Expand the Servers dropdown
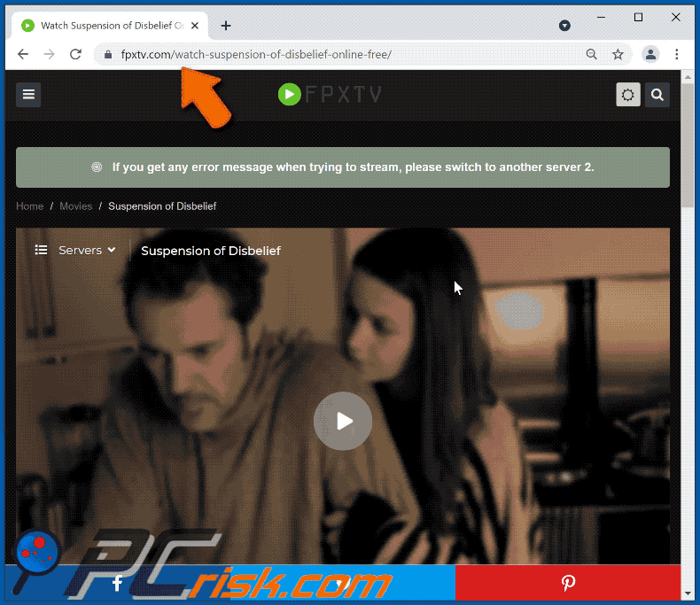The height and width of the screenshot is (605, 700). (x=87, y=251)
